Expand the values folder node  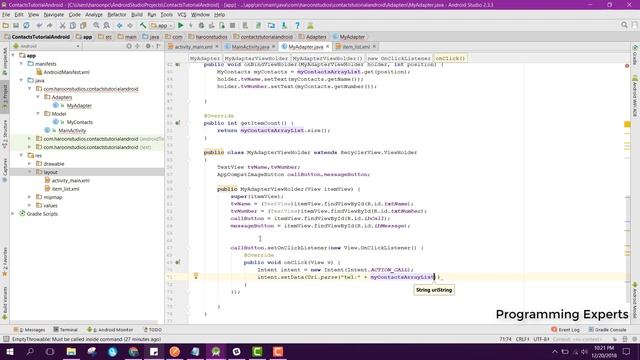coord(29,205)
